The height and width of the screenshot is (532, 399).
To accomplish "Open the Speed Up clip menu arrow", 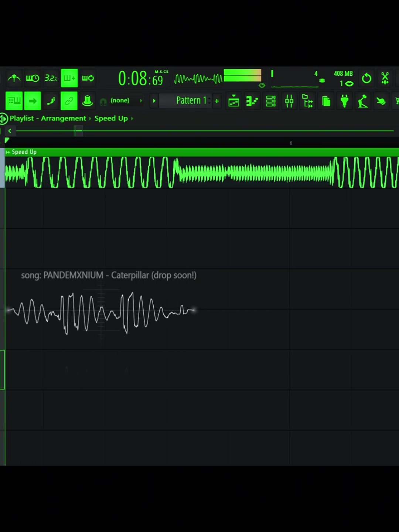I will pos(8,152).
